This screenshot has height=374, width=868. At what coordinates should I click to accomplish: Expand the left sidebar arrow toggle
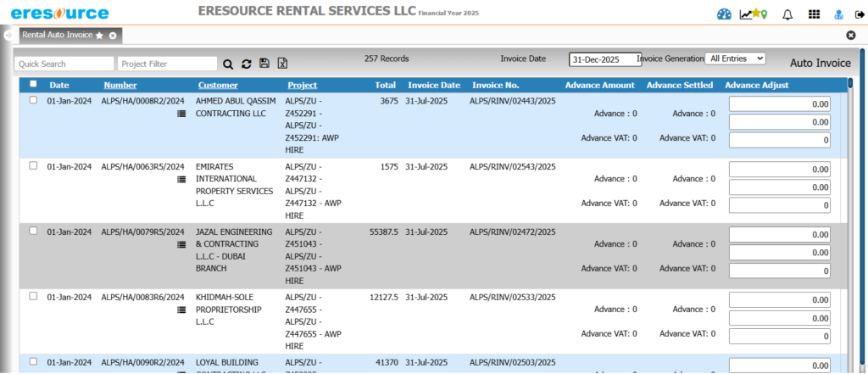click(7, 36)
